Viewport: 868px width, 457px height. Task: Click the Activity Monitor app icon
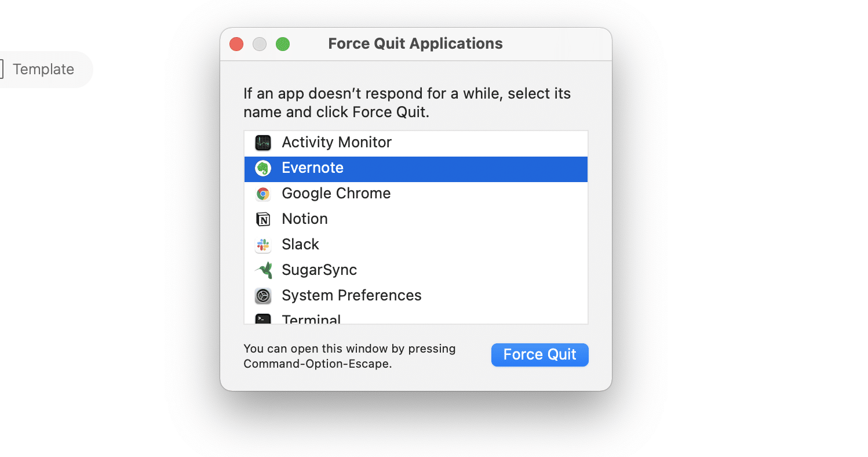coord(263,143)
